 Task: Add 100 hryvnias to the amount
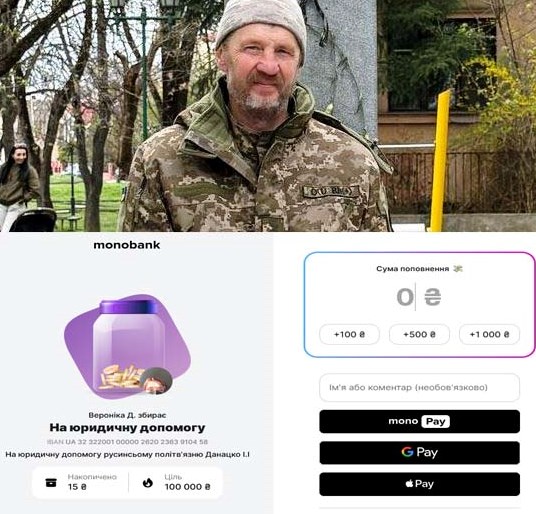click(349, 334)
